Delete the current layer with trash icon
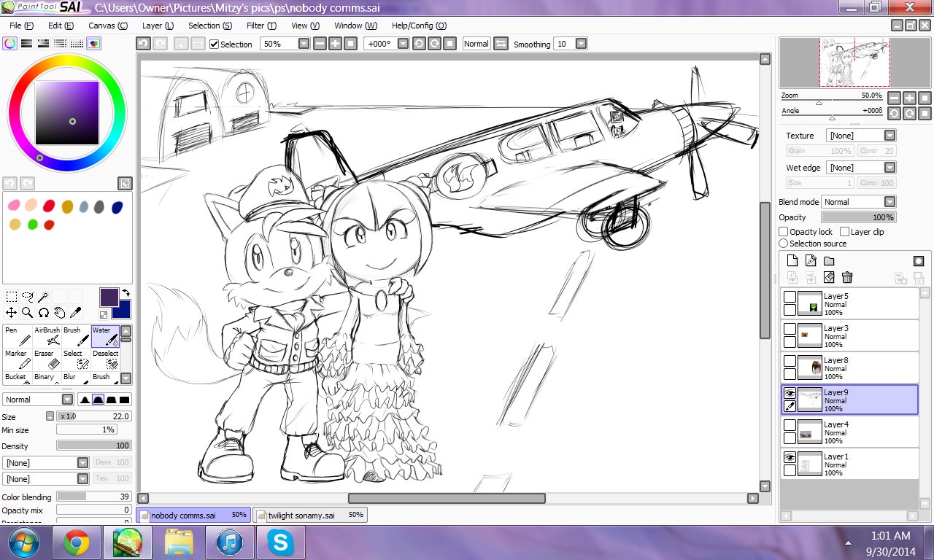The width and height of the screenshot is (934, 560). pyautogui.click(x=847, y=277)
